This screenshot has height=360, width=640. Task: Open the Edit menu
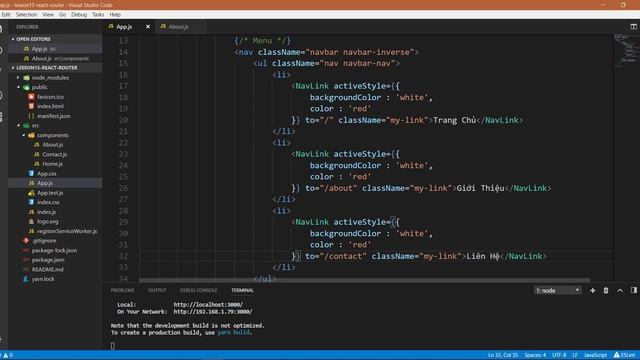coord(6,14)
